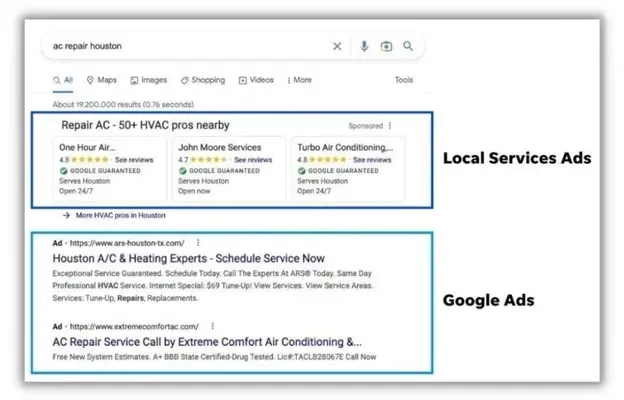This screenshot has height=400, width=624.
Task: Clear the search box with the X icon
Action: click(x=337, y=46)
